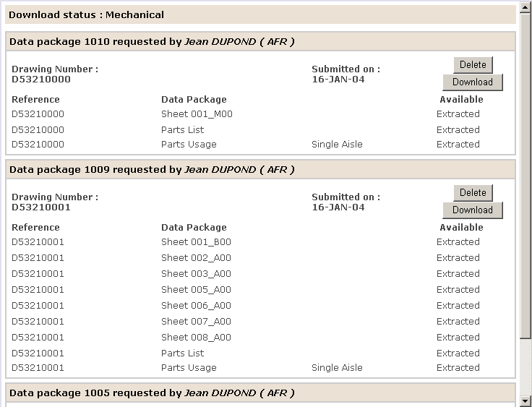Click the vertical scrollbar thumb
Screen dimensions: 532x407
pyautogui.click(x=525, y=173)
